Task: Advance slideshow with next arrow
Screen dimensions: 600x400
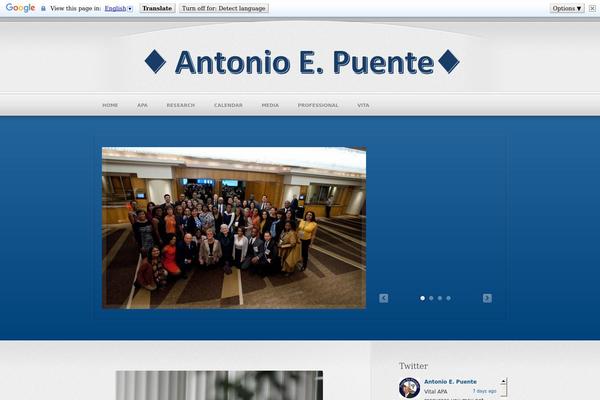Action: (x=487, y=298)
